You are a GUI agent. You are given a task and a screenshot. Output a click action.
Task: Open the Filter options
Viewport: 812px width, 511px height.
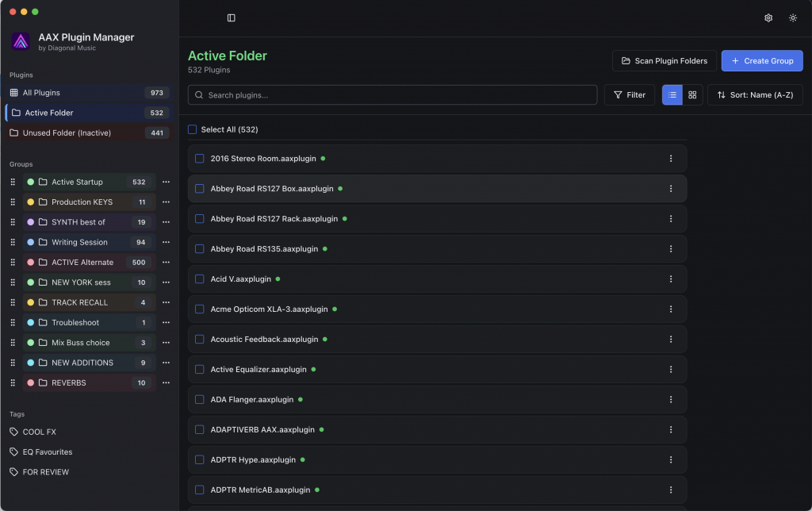[x=629, y=95]
